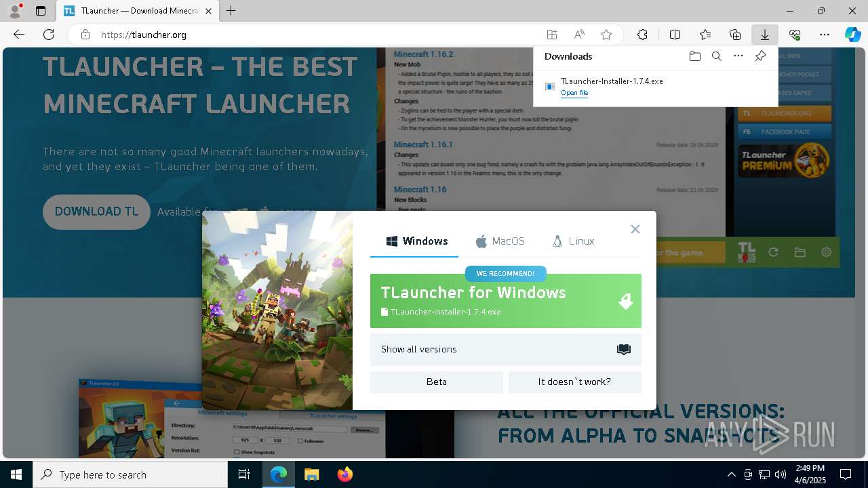This screenshot has height=488, width=868.
Task: Click the Beta button
Action: pos(437,382)
